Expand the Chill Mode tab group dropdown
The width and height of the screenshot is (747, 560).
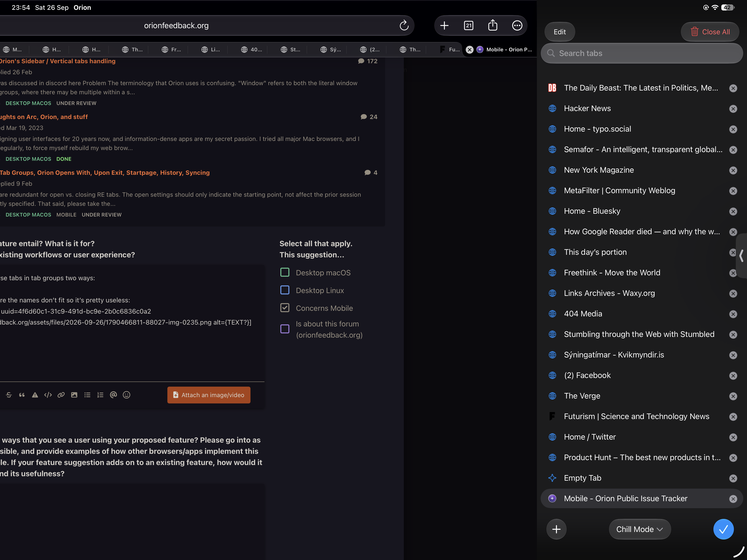640,529
